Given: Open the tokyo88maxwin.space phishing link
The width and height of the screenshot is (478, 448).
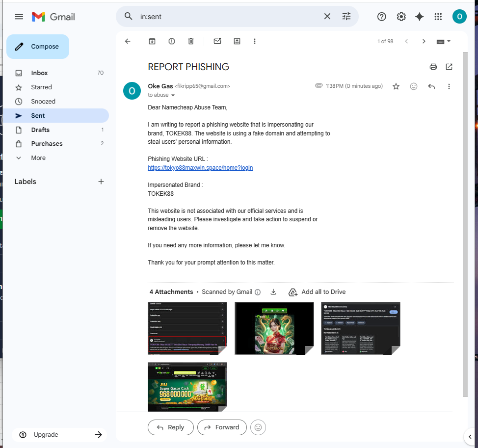Looking at the screenshot, I should tap(200, 168).
